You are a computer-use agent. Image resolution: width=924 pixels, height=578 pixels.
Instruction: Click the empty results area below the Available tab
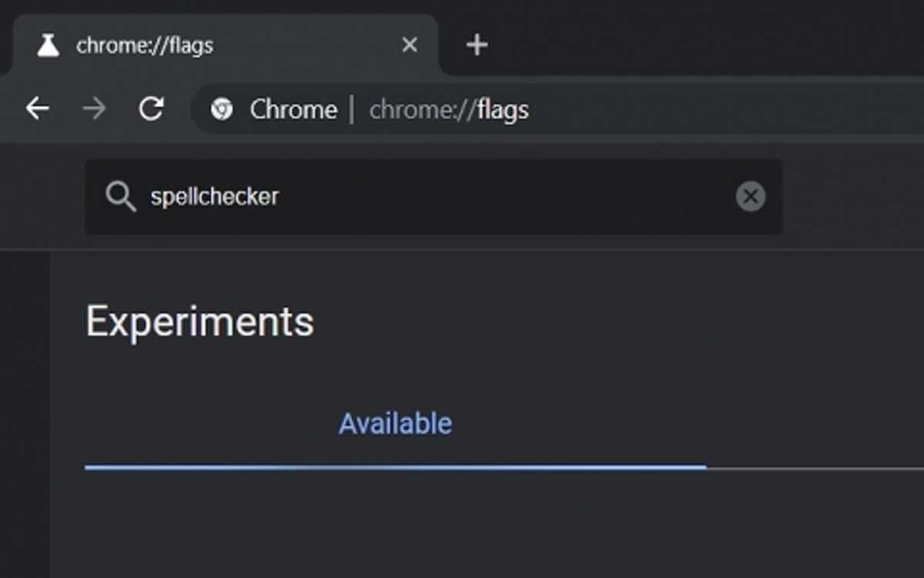(x=485, y=524)
